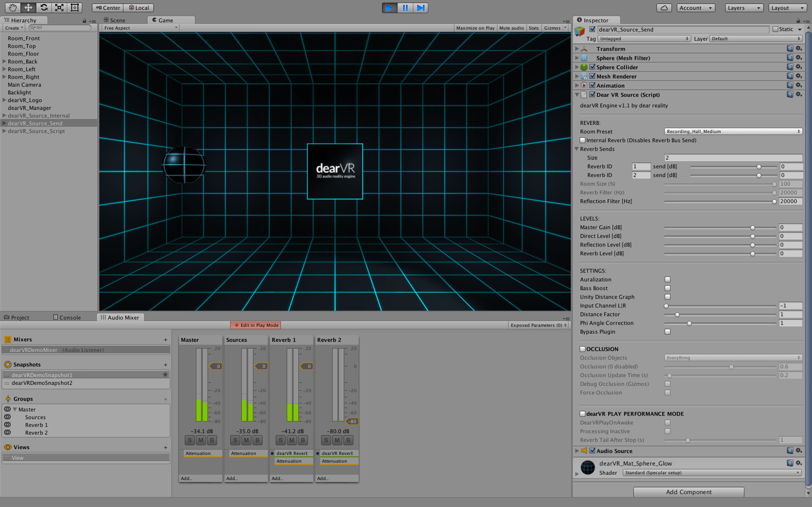
Task: Select the Scale tool
Action: tap(60, 8)
